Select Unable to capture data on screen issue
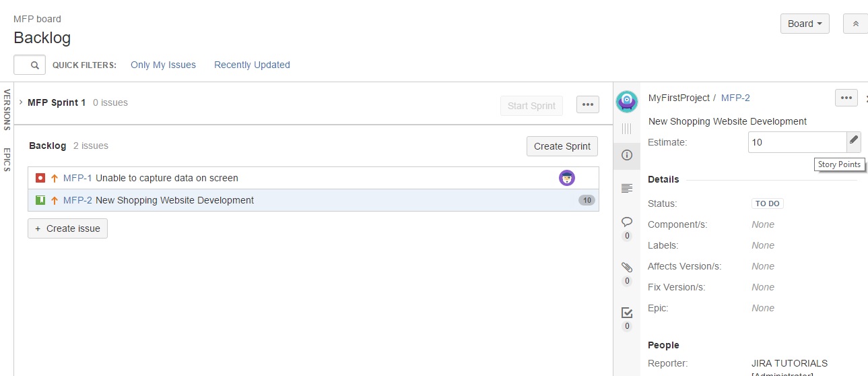The image size is (868, 376). 167,178
